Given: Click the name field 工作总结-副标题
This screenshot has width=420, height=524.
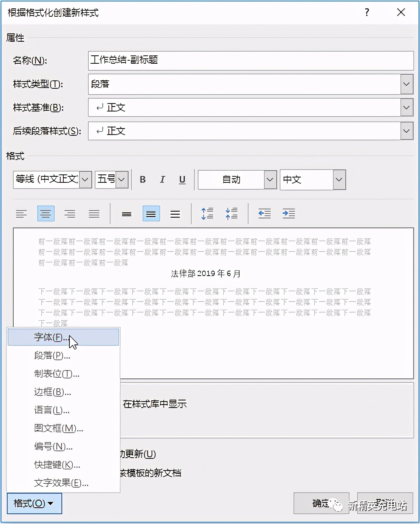Looking at the screenshot, I should click(251, 61).
